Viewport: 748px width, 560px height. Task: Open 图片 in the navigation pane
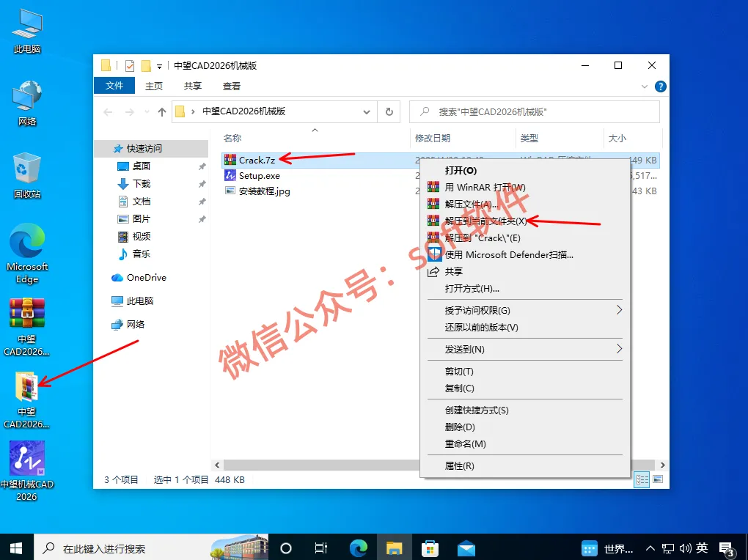click(142, 219)
